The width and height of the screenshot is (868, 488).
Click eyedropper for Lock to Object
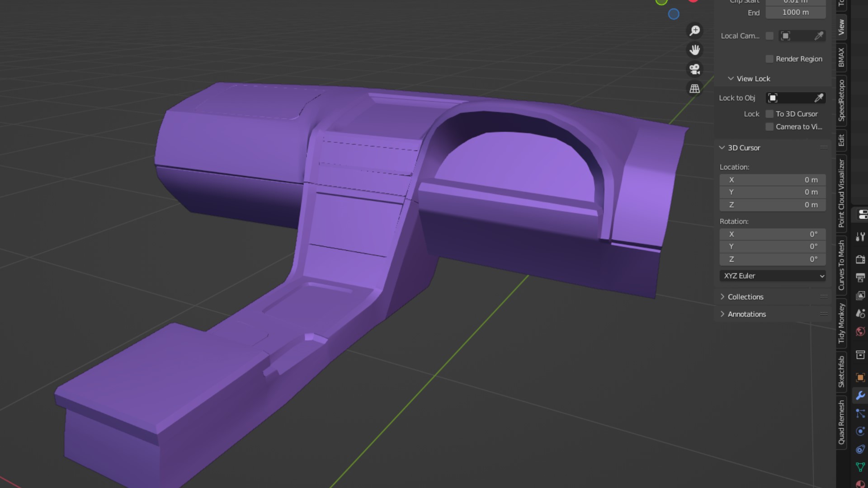coord(819,98)
